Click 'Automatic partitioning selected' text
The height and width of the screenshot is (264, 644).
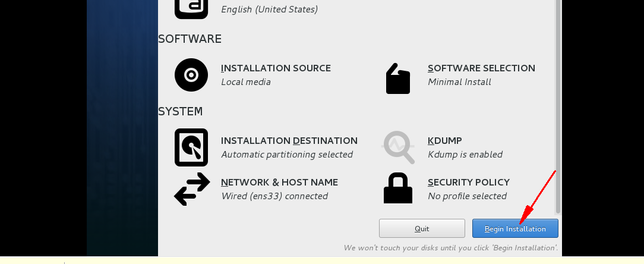(x=287, y=155)
